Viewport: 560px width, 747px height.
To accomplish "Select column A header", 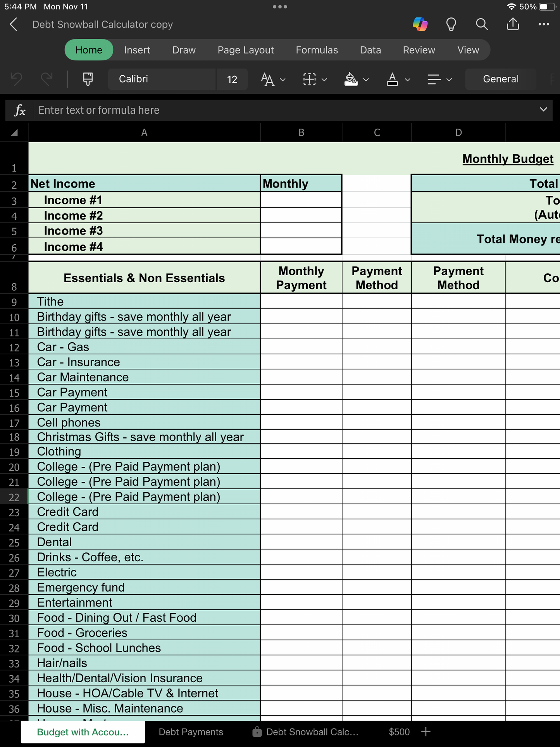I will tap(144, 133).
